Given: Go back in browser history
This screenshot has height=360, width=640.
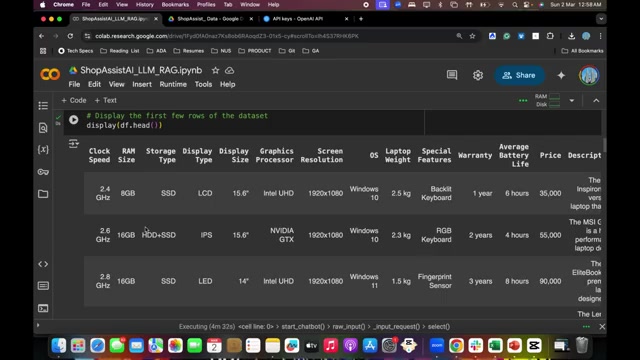Looking at the screenshot, I should pos(42,36).
